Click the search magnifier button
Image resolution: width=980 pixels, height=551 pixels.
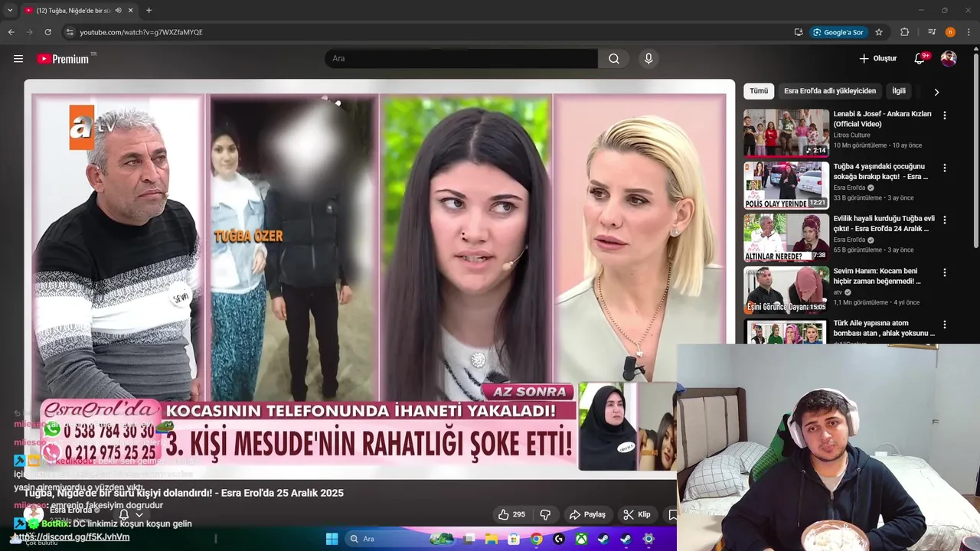pyautogui.click(x=614, y=59)
